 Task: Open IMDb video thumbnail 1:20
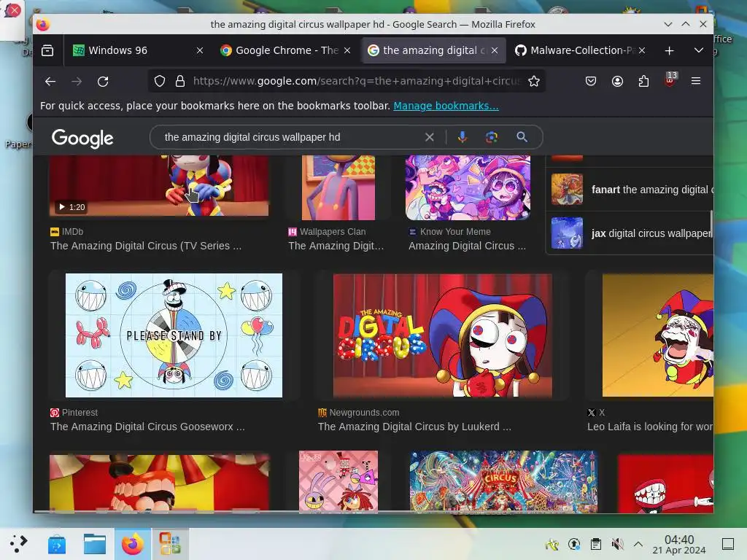[x=159, y=186]
